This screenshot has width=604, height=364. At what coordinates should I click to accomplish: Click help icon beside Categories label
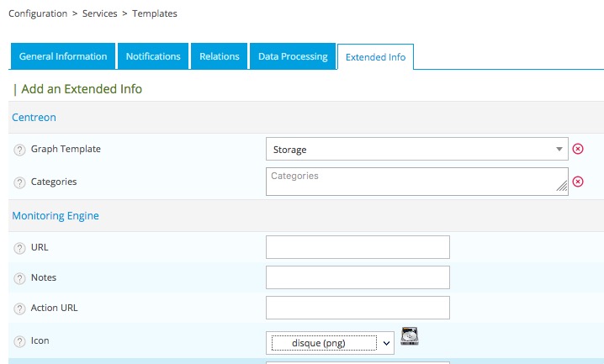(19, 182)
